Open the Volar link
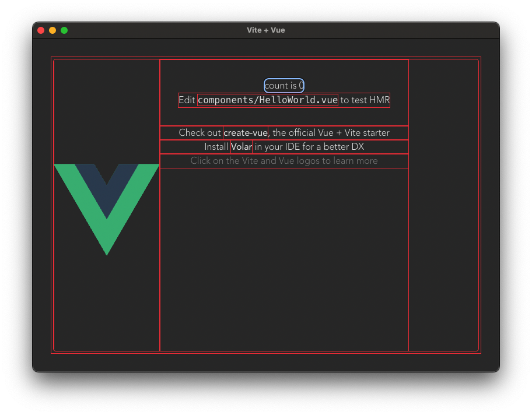Screen dimensions: 532x415 (242, 147)
